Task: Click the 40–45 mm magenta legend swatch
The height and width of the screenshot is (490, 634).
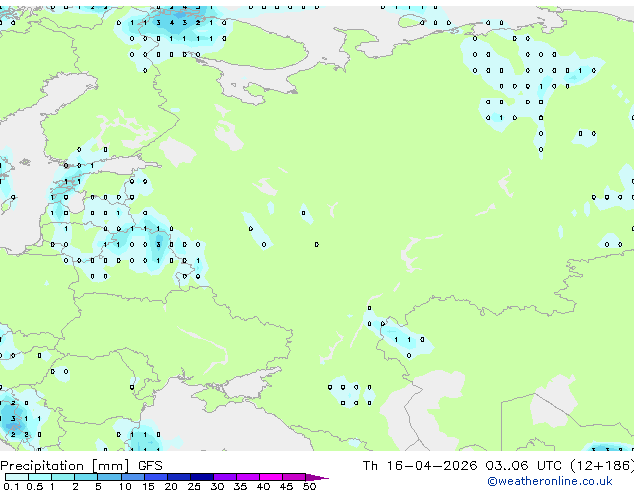Action: 271,477
